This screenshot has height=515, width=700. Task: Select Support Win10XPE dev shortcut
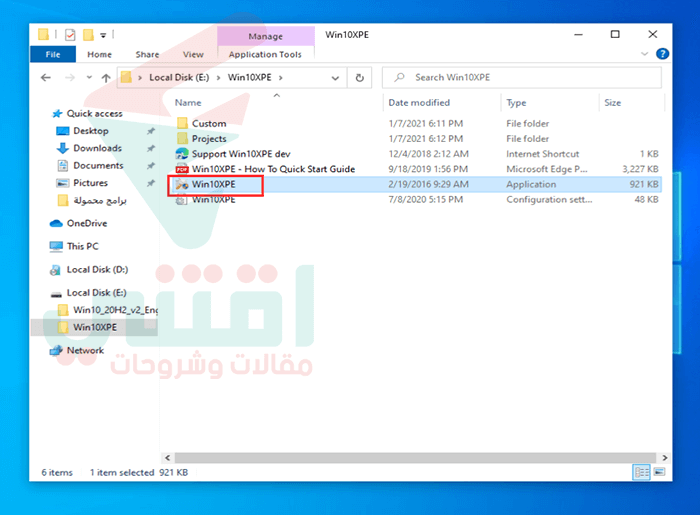pos(241,154)
